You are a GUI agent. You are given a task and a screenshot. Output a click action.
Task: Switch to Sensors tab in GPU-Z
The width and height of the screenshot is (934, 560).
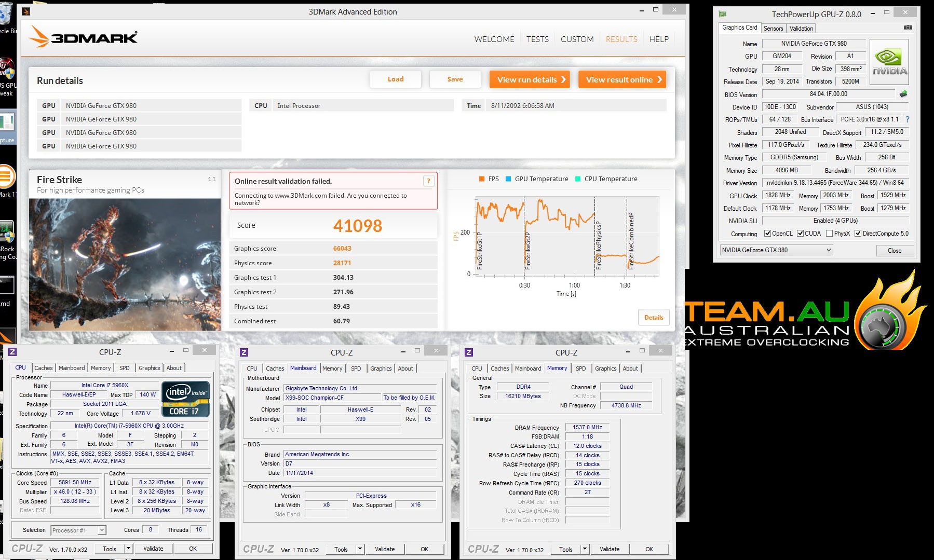click(773, 28)
